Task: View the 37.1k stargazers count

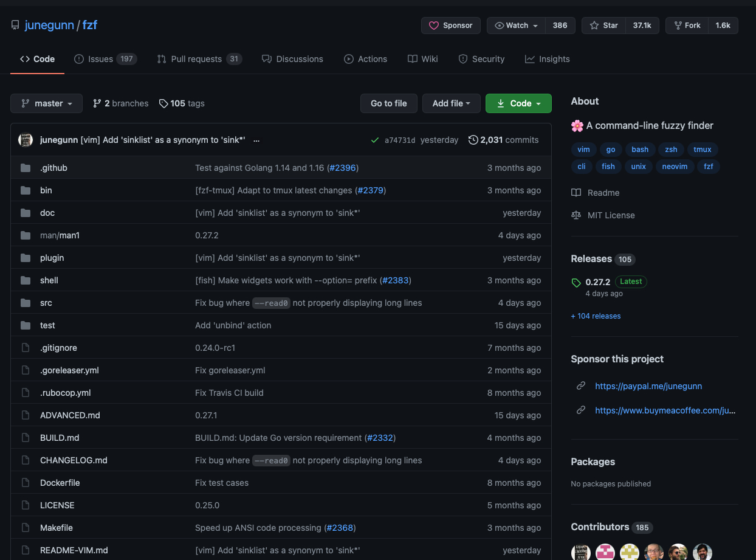Action: [x=642, y=26]
